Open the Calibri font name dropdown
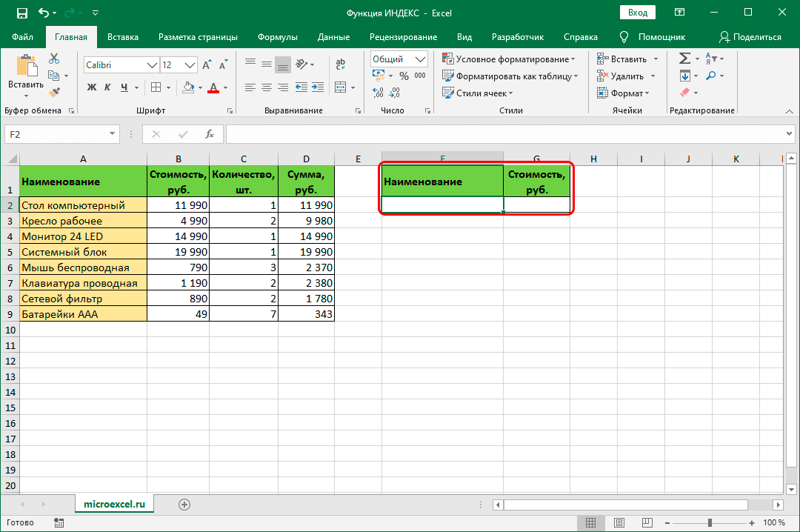 [151, 65]
